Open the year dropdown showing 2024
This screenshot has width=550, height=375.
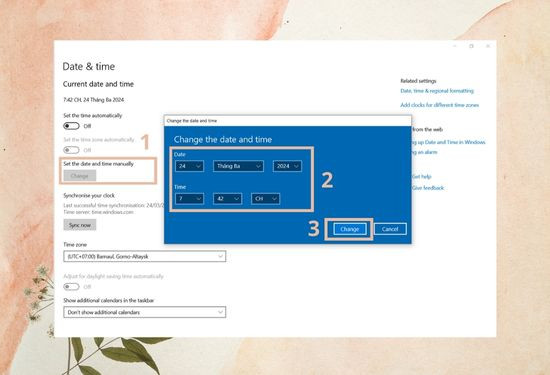coord(287,166)
